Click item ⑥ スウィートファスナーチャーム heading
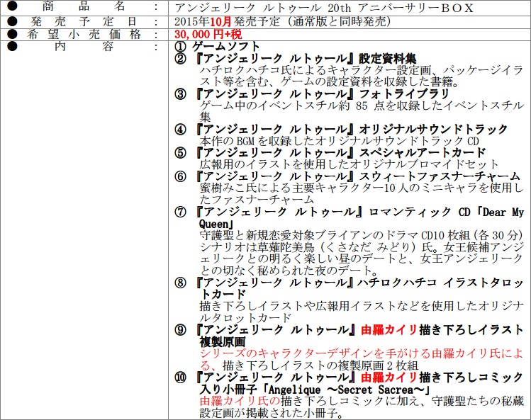531x420 pixels. (x=347, y=176)
